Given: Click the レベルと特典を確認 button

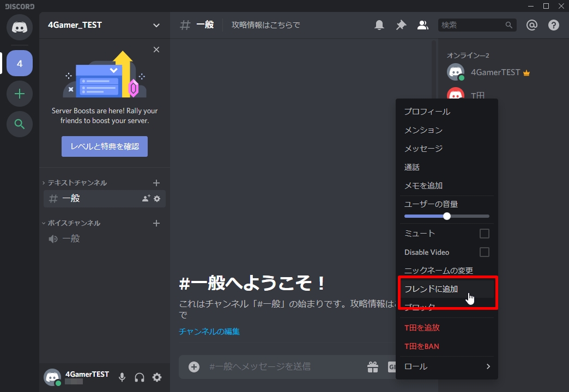Looking at the screenshot, I should (105, 146).
